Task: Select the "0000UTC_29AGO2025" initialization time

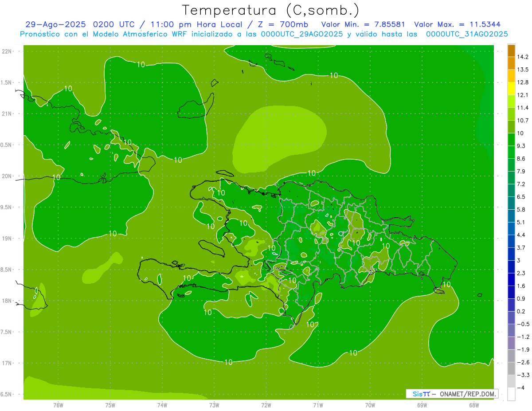Action: tap(302, 34)
